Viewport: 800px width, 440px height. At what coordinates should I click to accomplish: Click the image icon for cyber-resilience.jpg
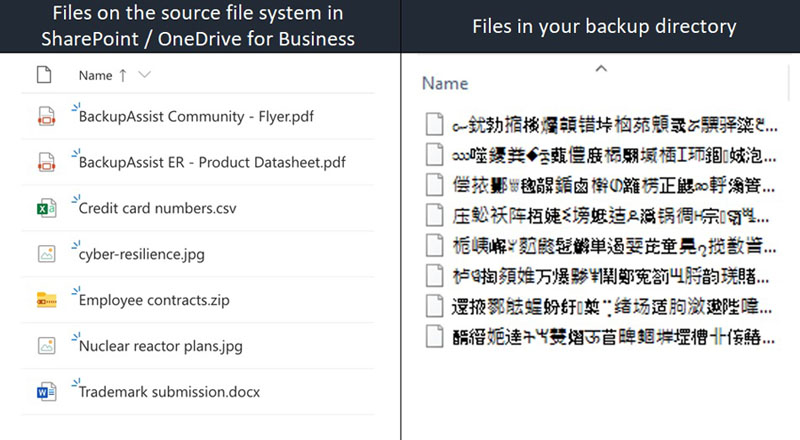[x=46, y=254]
